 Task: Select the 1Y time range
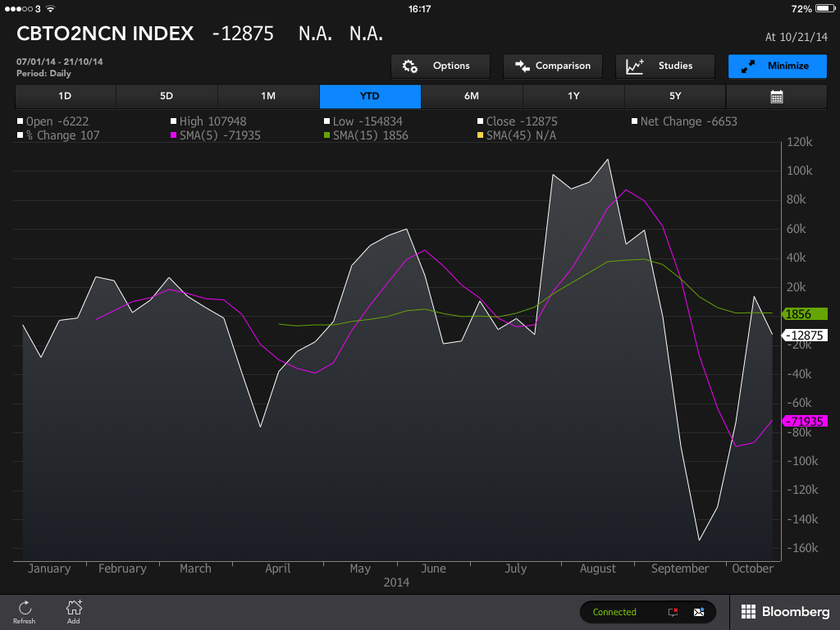[573, 96]
